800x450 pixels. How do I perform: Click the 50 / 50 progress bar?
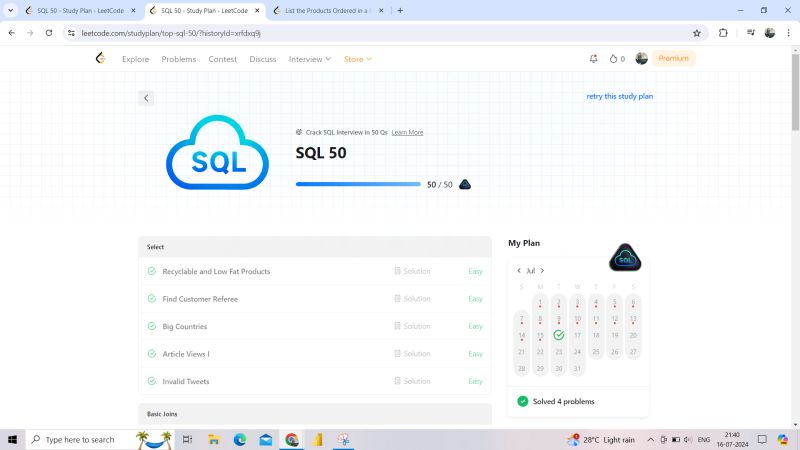click(x=358, y=184)
